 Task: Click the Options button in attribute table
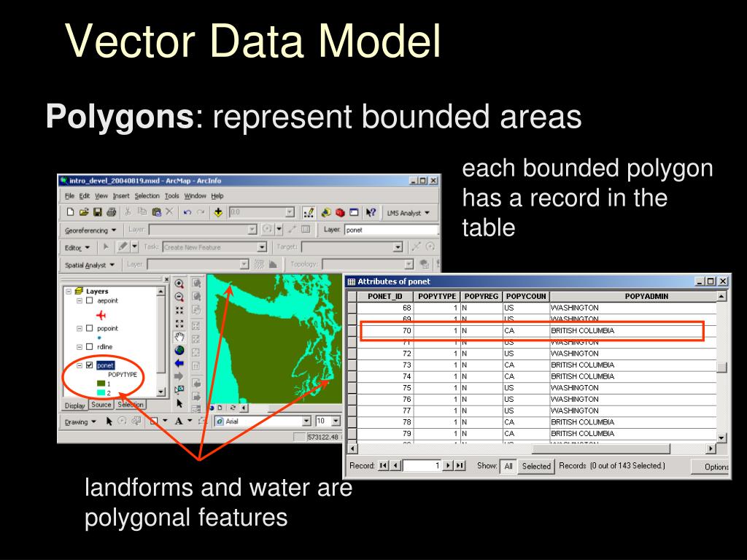tap(711, 467)
